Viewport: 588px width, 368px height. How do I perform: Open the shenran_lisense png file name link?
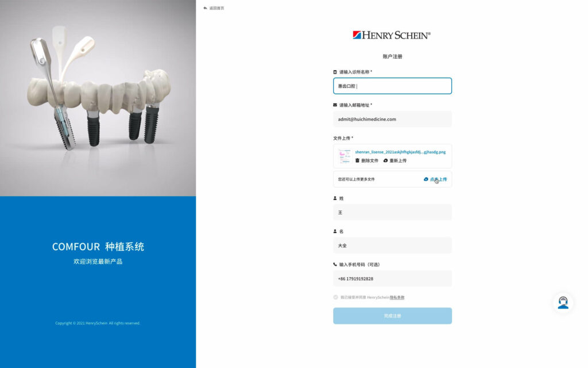[400, 152]
